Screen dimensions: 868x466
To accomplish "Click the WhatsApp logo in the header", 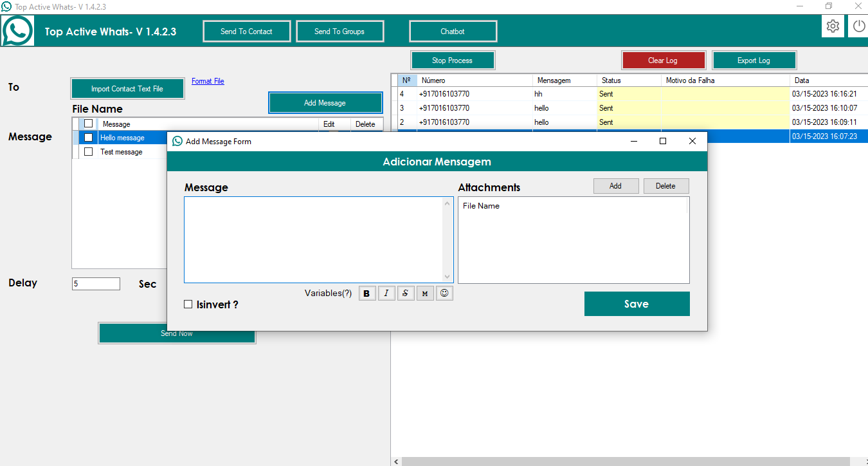I will 17,30.
